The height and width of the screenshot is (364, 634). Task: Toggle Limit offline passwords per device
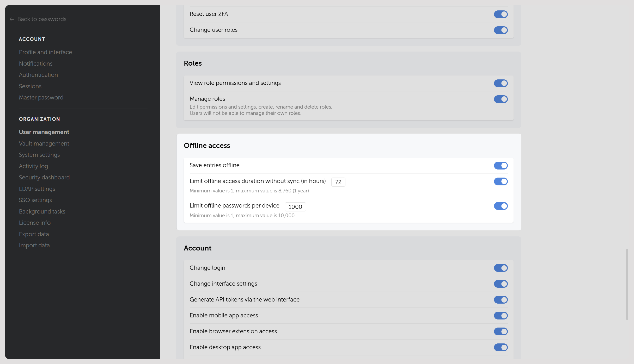point(501,206)
